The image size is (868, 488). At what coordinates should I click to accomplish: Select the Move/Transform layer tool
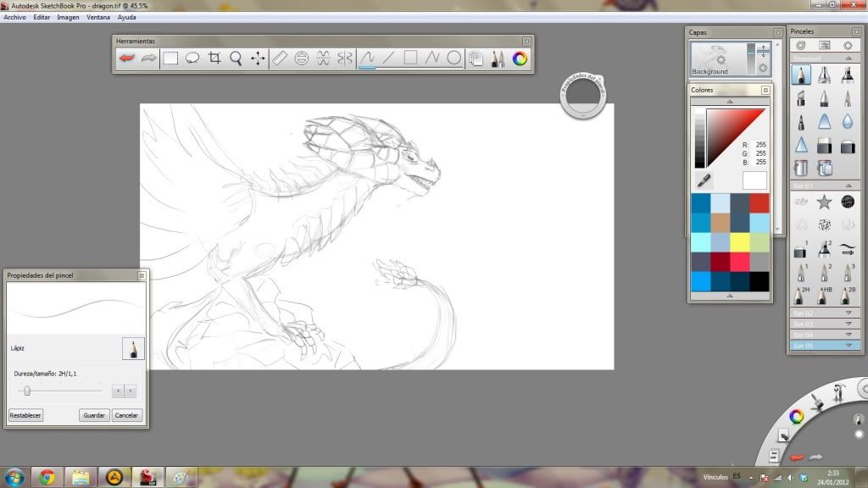(258, 58)
